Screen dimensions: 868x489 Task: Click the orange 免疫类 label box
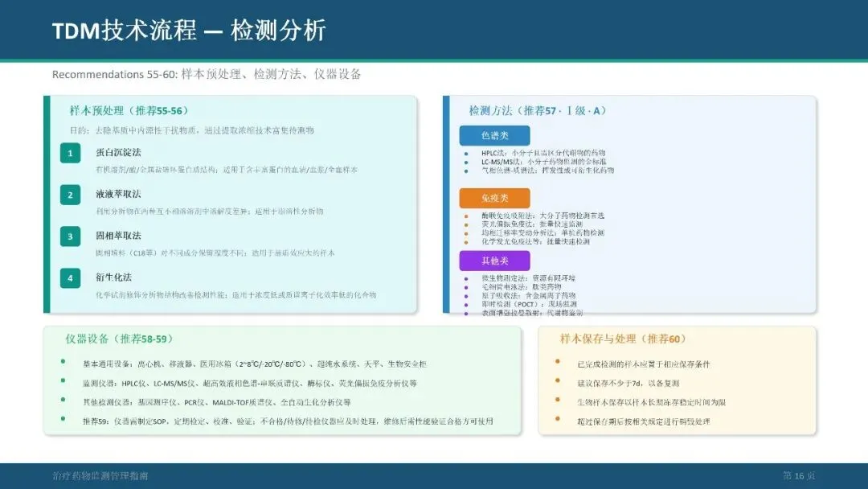pos(494,199)
